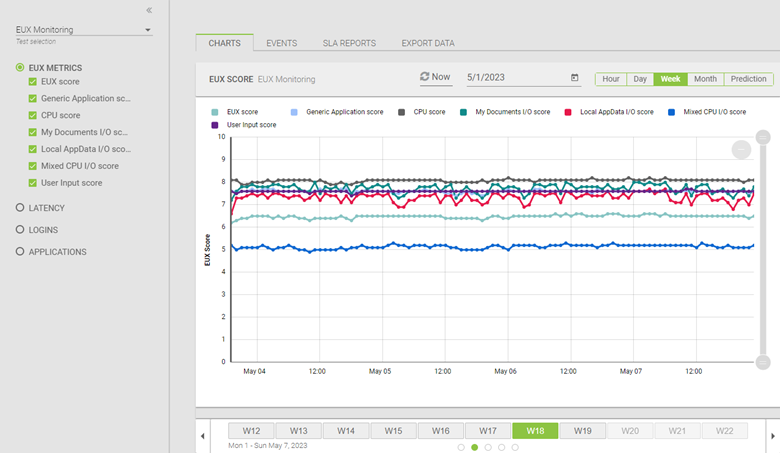Uncheck the EUX score checkbox
The width and height of the screenshot is (780, 453).
33,82
